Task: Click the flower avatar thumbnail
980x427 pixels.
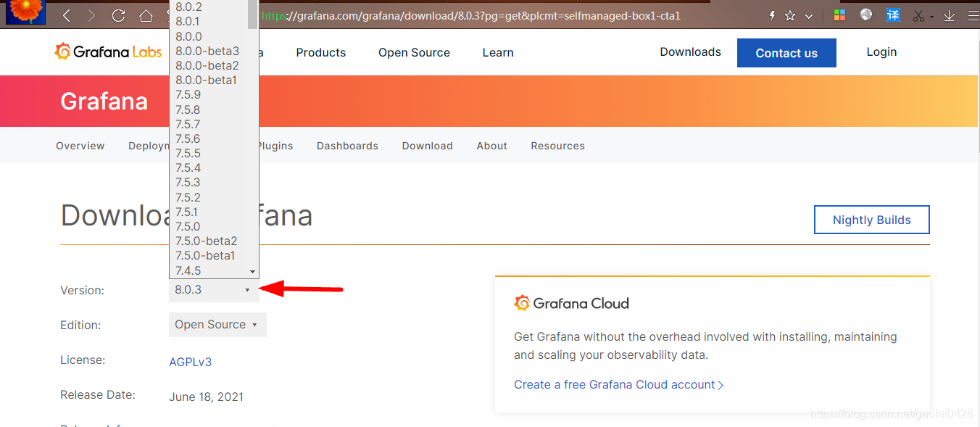Action: (25, 11)
